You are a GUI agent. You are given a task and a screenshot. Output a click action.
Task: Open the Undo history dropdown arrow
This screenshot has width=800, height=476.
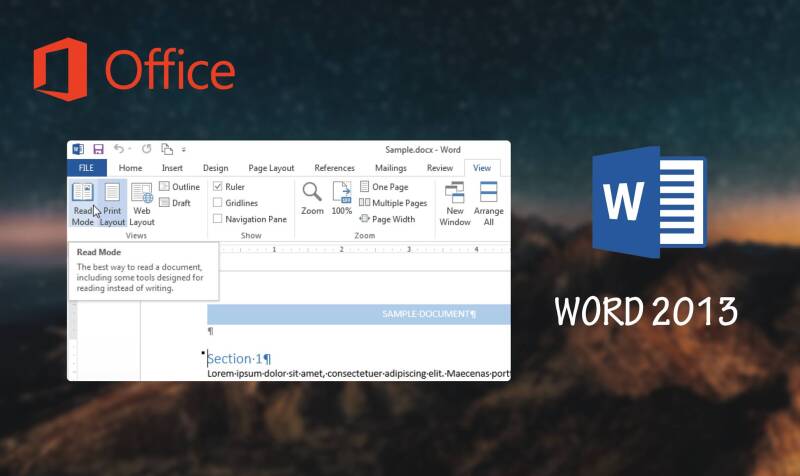coord(130,149)
